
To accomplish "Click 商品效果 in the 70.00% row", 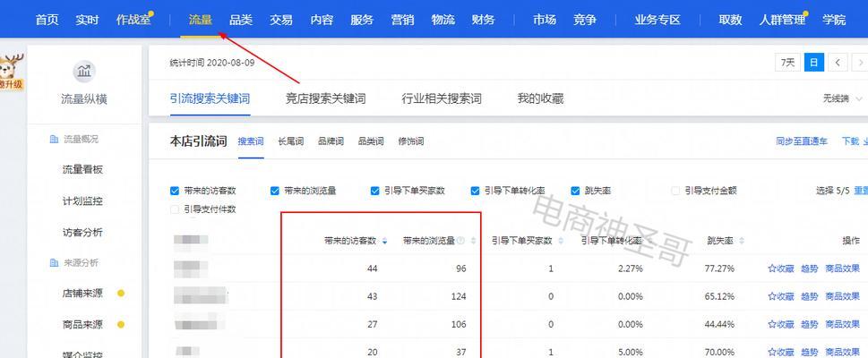I will [843, 352].
